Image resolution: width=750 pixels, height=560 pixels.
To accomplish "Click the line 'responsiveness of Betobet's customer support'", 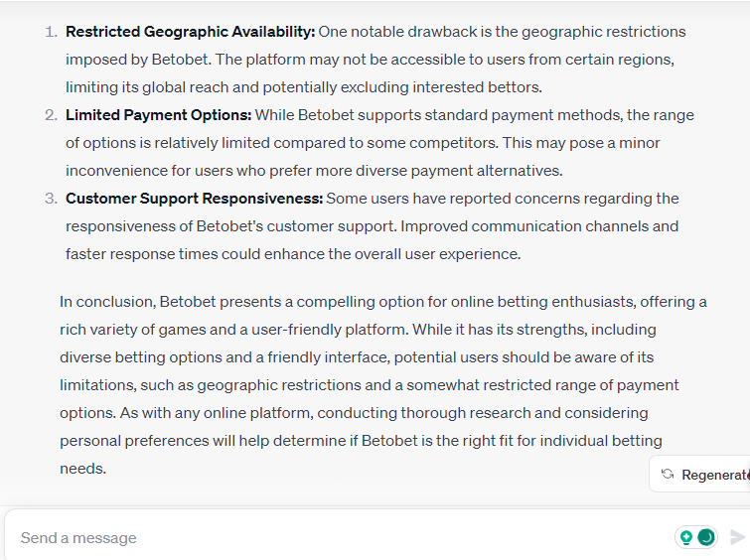I will tap(372, 225).
